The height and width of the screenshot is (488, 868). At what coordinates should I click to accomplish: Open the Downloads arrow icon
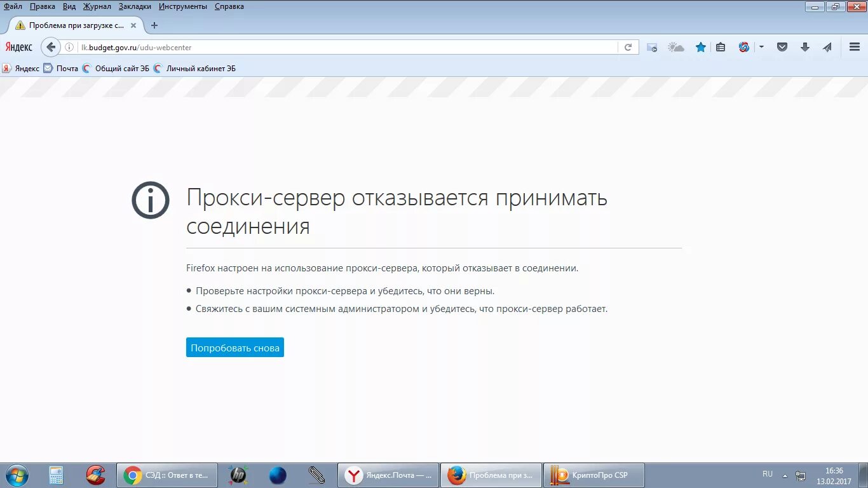pos(804,47)
